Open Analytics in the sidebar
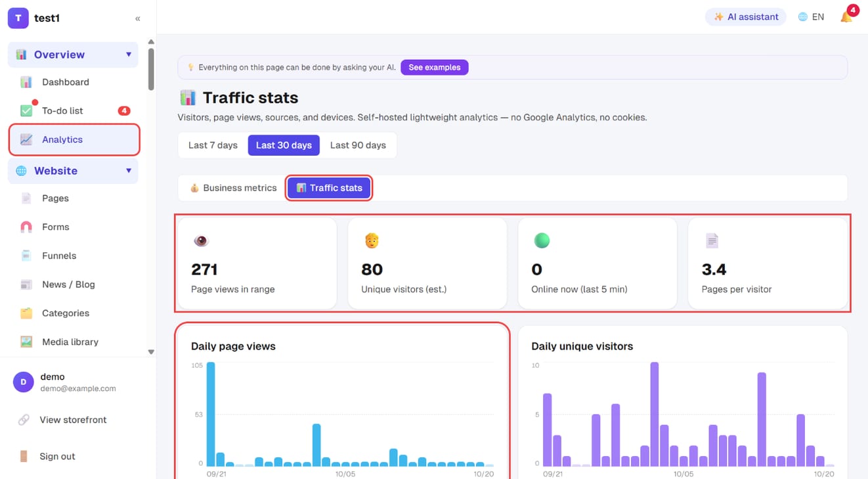This screenshot has height=479, width=868. tap(74, 139)
